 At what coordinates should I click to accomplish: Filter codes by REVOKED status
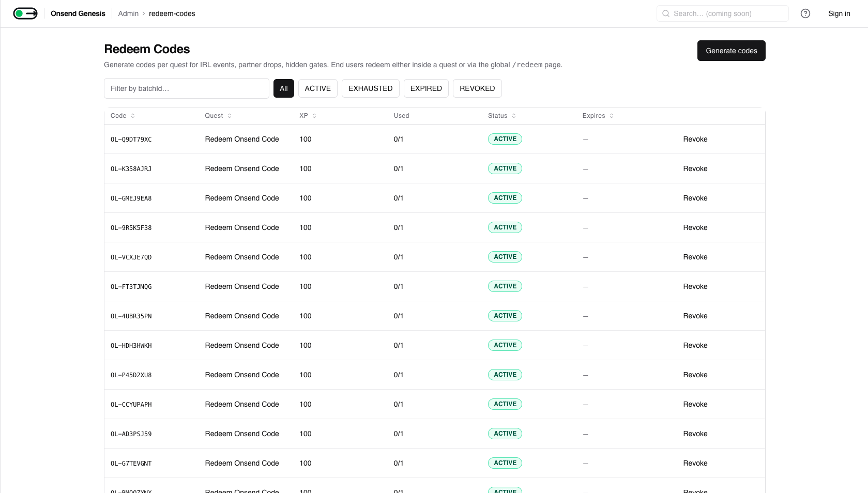coord(477,88)
